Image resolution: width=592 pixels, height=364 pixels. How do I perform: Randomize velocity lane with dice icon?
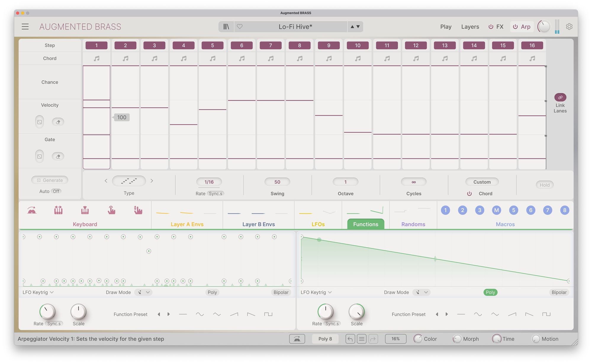[x=39, y=122]
